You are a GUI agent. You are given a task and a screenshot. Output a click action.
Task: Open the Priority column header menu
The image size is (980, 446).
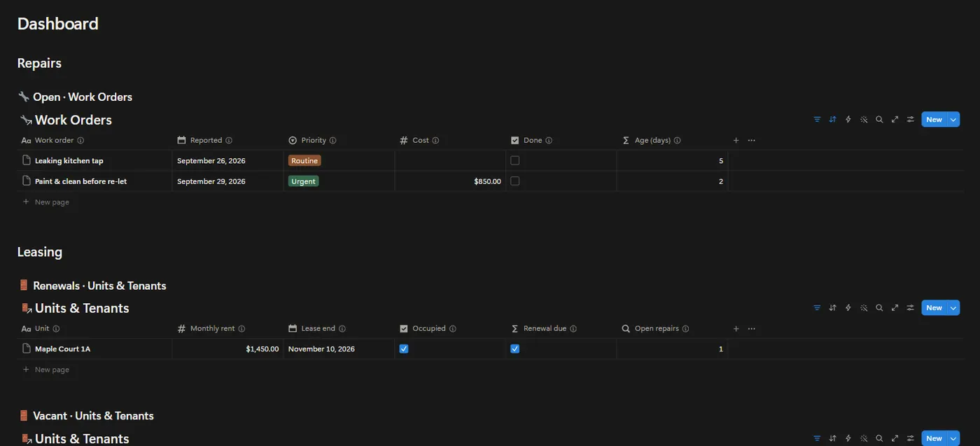[x=339, y=141]
